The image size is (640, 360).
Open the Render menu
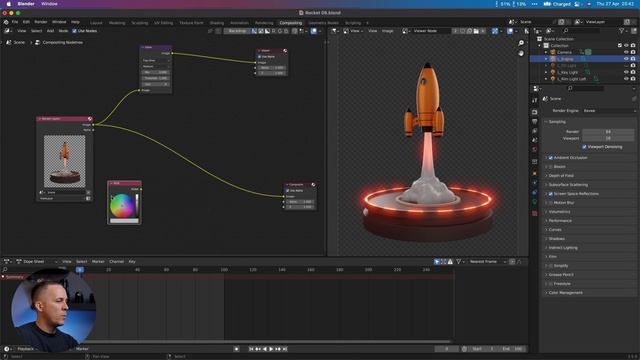click(x=41, y=22)
